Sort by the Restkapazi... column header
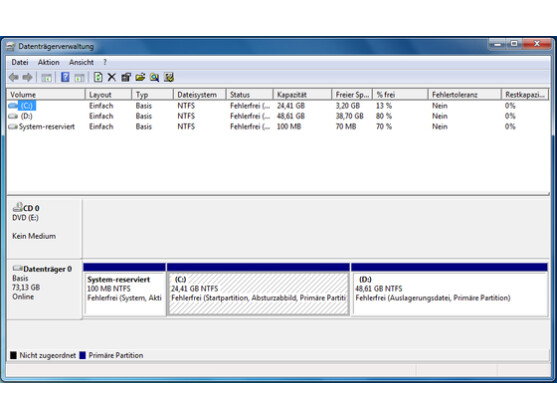Image resolution: width=557 pixels, height=418 pixels. click(x=525, y=95)
